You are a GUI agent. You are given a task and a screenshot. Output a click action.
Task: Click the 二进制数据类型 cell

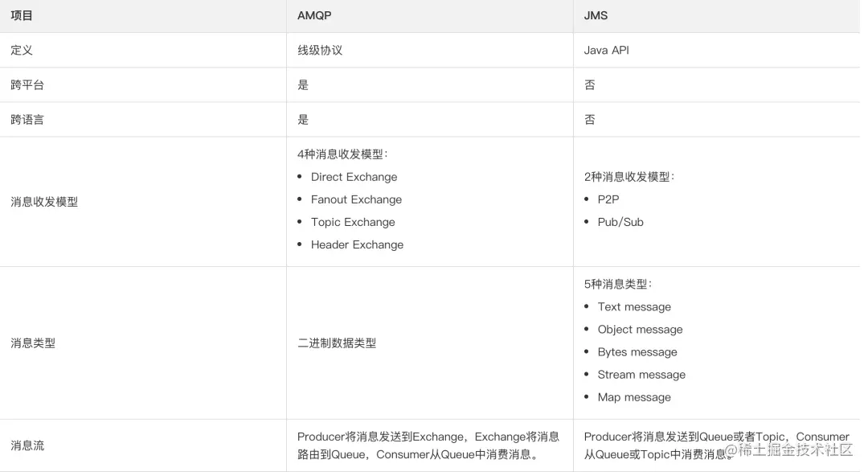(337, 343)
